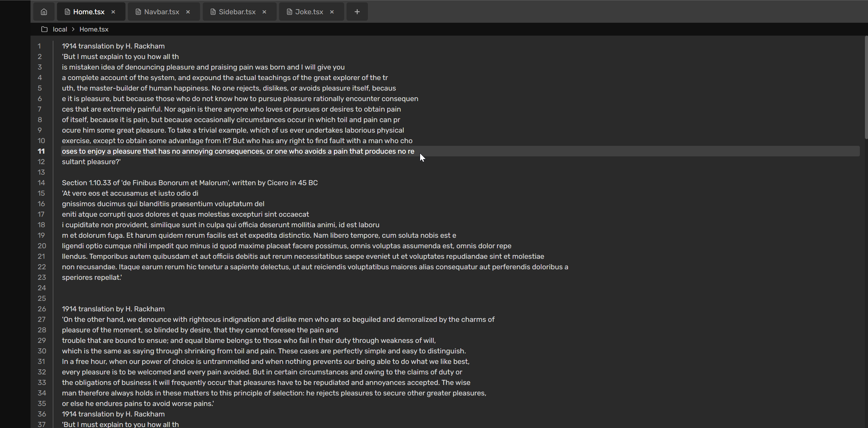Close the Home.tsx tab
This screenshot has height=428, width=868.
click(x=113, y=12)
